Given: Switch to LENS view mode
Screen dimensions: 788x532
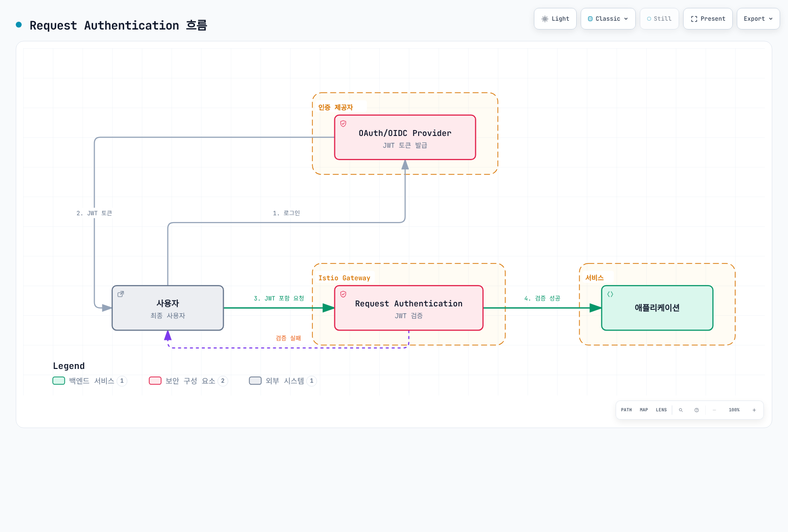Looking at the screenshot, I should (661, 410).
